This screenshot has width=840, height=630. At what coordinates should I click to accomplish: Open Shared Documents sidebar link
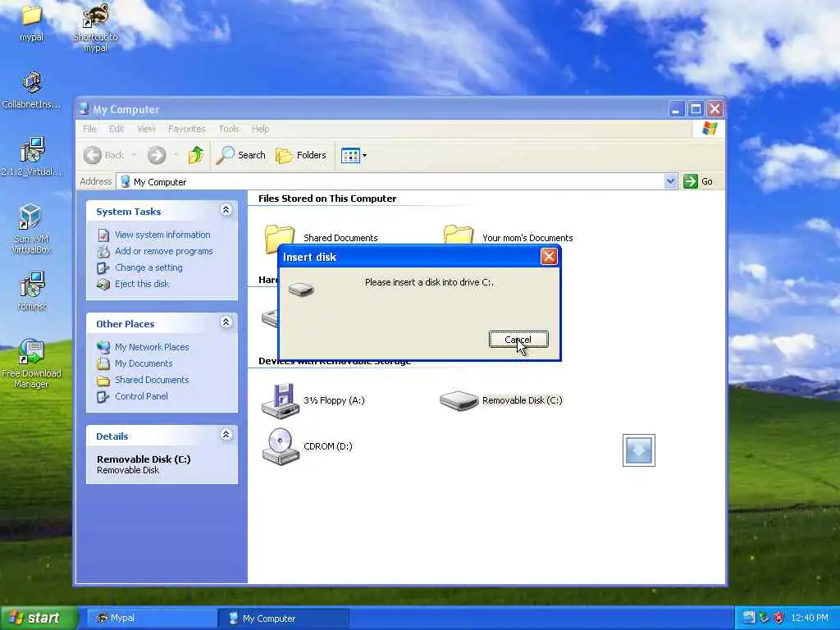[x=152, y=380]
